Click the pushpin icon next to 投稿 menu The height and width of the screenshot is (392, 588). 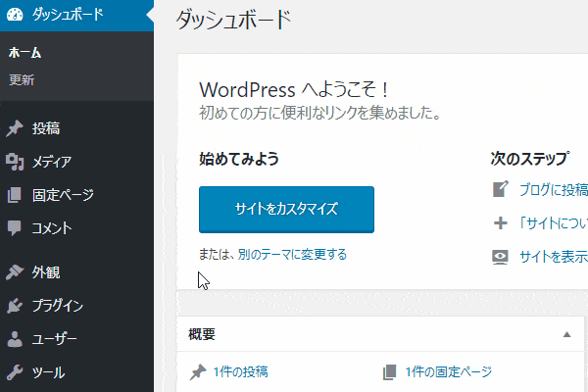pyautogui.click(x=15, y=128)
